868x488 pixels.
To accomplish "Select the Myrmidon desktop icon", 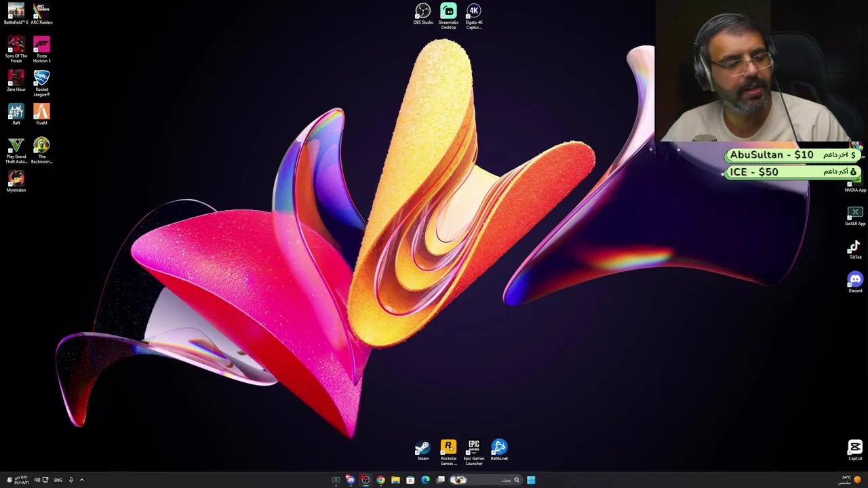I will pos(16,182).
